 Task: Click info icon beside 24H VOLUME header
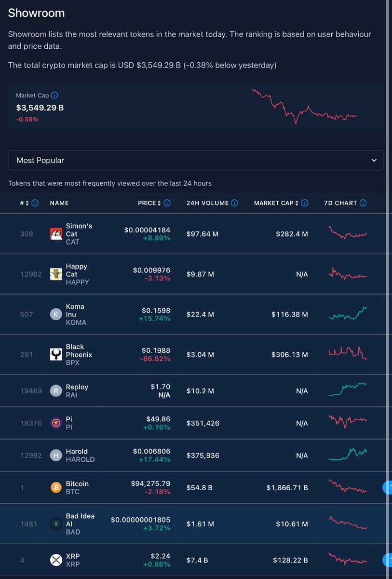click(234, 203)
